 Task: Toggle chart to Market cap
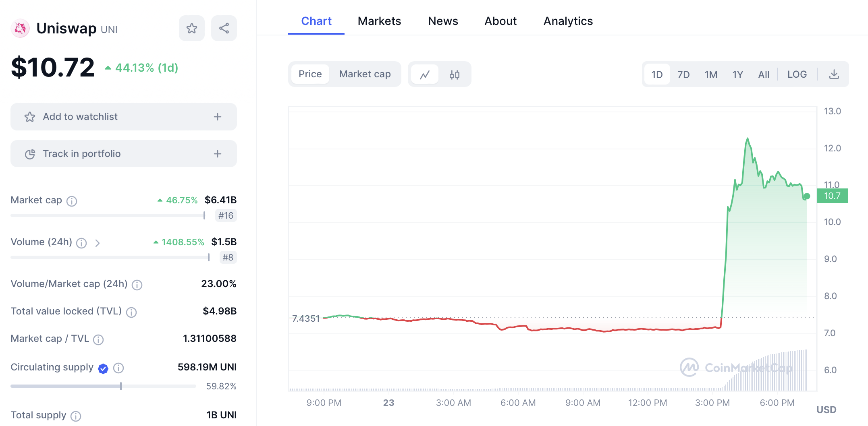pyautogui.click(x=365, y=74)
